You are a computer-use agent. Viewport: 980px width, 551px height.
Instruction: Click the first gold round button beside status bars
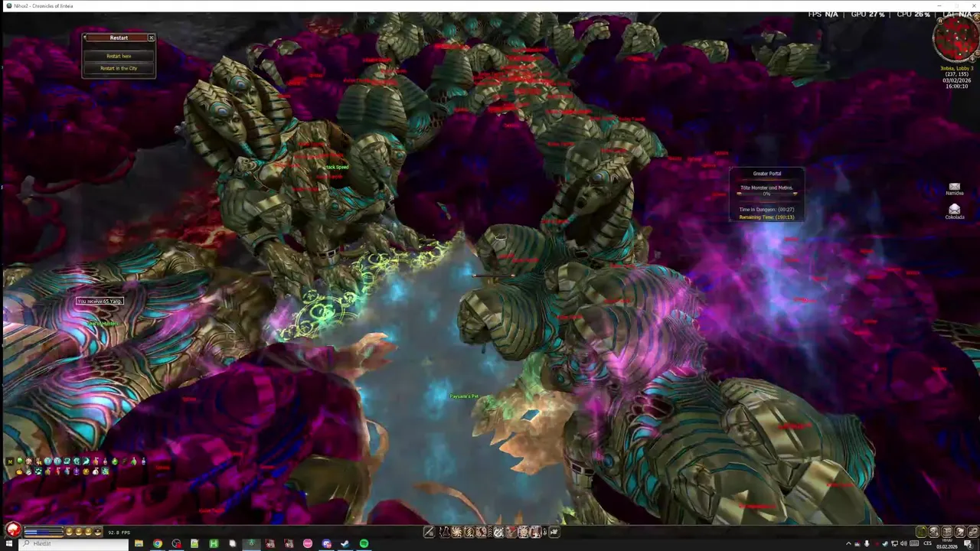pos(69,531)
